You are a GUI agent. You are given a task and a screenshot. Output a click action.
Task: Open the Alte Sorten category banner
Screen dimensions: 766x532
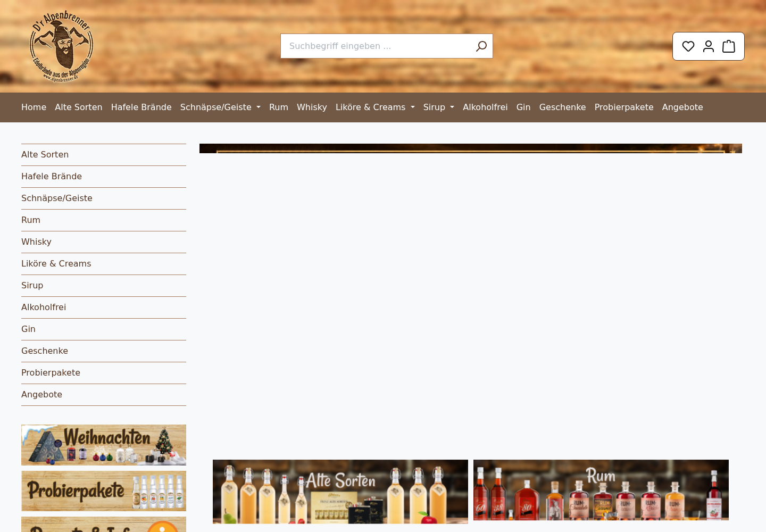(340, 492)
